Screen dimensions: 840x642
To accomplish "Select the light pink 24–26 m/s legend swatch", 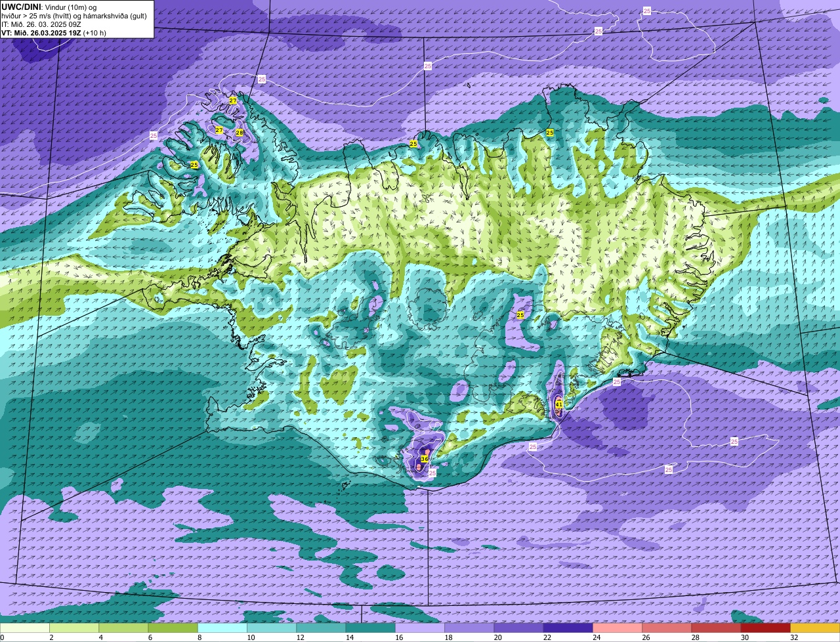I will (618, 628).
